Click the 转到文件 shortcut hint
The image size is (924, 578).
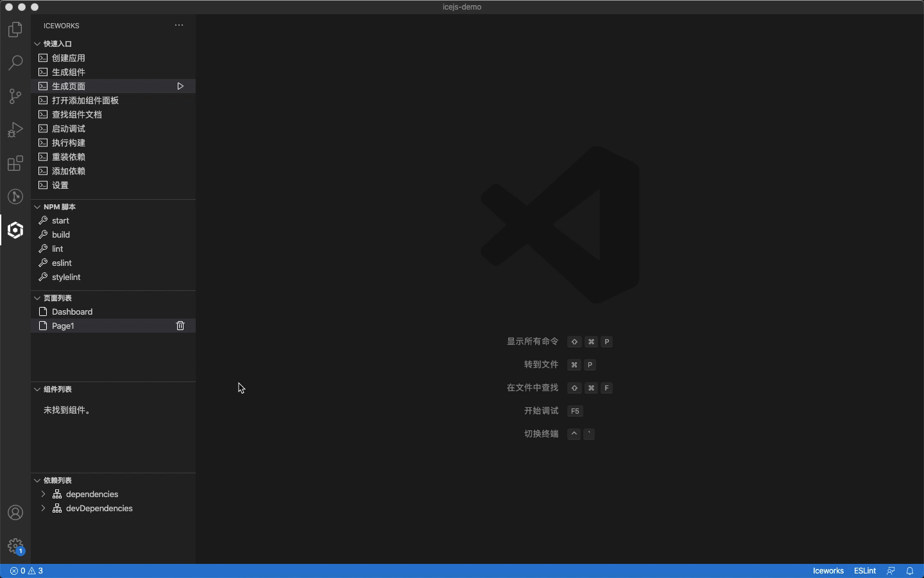542,365
